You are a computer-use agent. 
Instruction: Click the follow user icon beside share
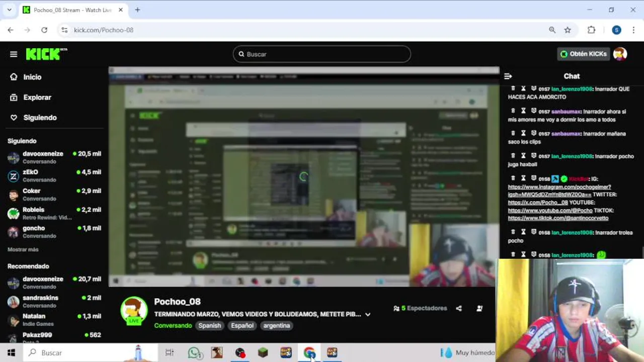(x=479, y=308)
